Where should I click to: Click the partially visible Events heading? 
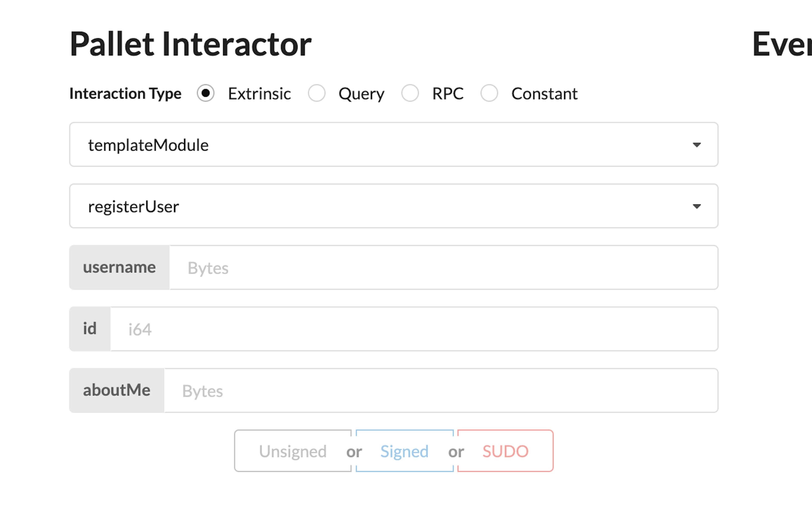click(782, 44)
